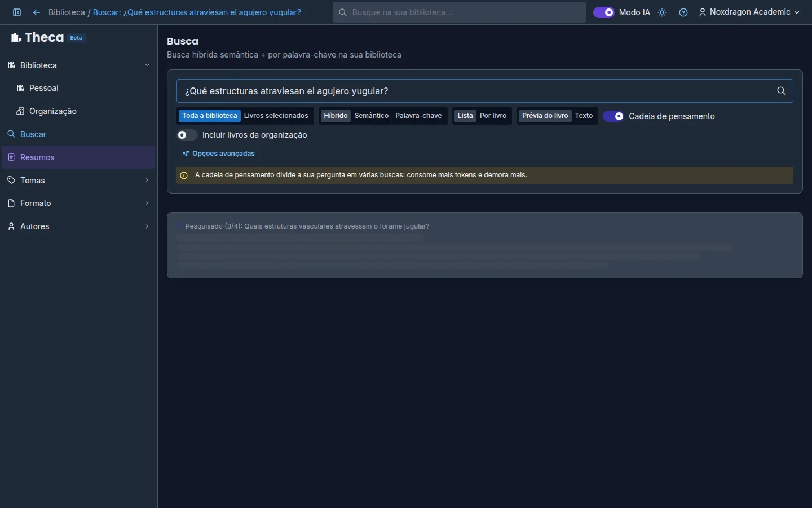Disable the Modo IA switch

tap(604, 12)
